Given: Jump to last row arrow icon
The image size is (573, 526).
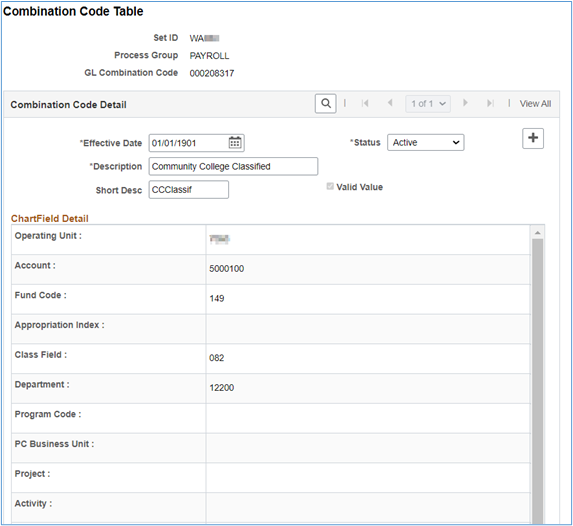Looking at the screenshot, I should coord(490,103).
